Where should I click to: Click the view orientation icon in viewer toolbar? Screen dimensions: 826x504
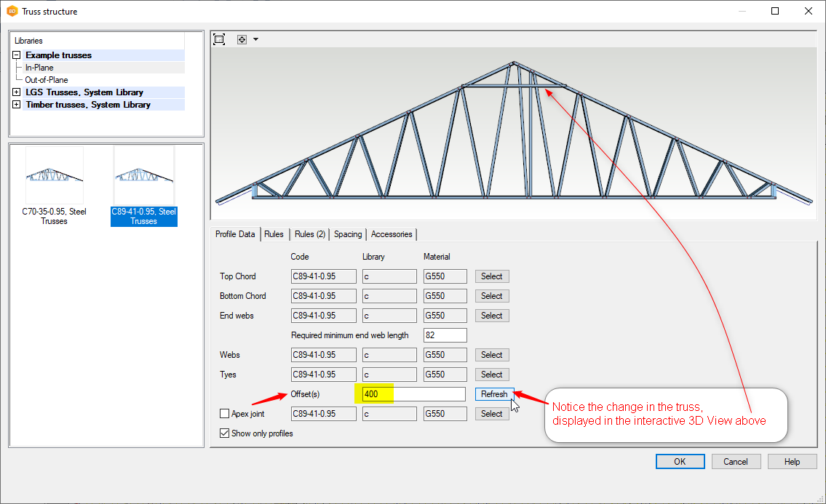[x=242, y=39]
